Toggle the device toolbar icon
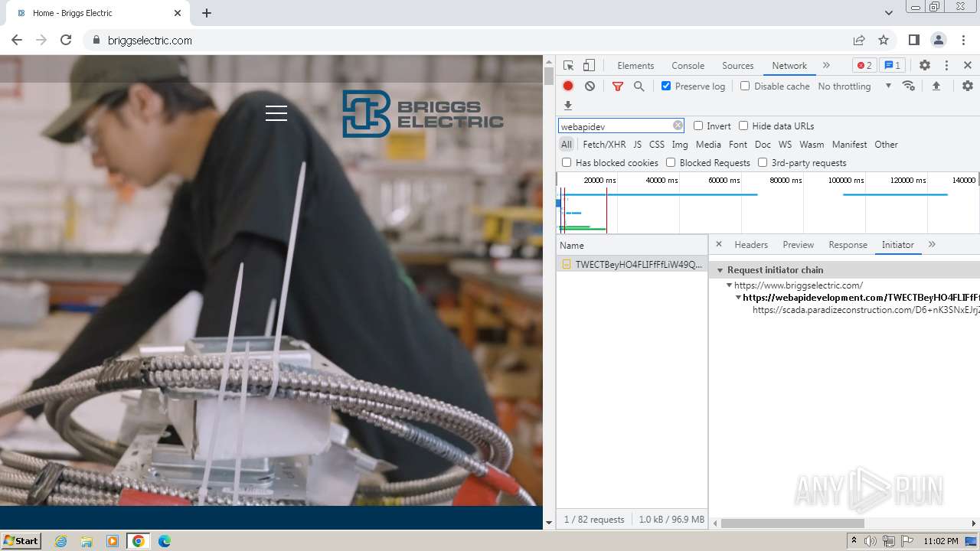This screenshot has height=551, width=980. pos(589,66)
